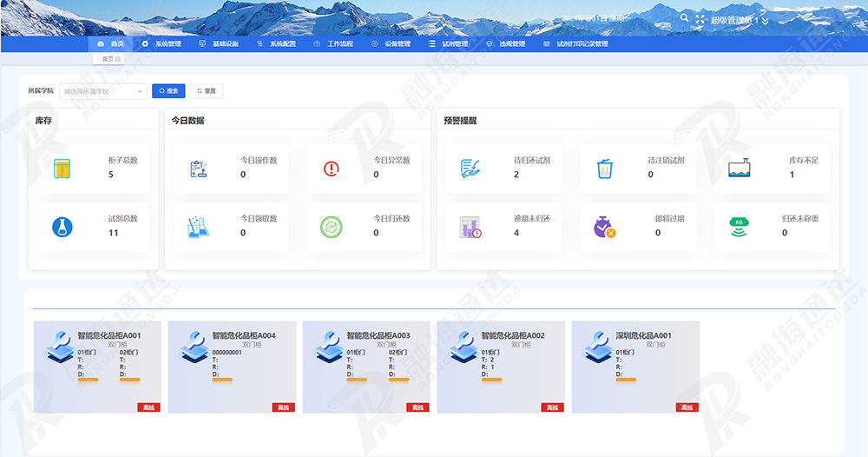Viewport: 868px width, 457px height.
Task: Open the 系统配置 menu
Action: point(276,43)
